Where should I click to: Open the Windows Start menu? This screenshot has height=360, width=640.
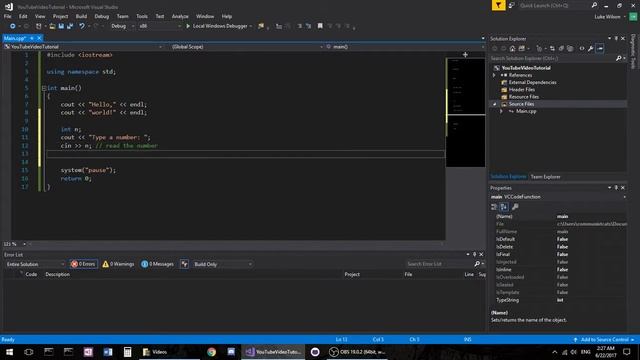pyautogui.click(x=9, y=352)
